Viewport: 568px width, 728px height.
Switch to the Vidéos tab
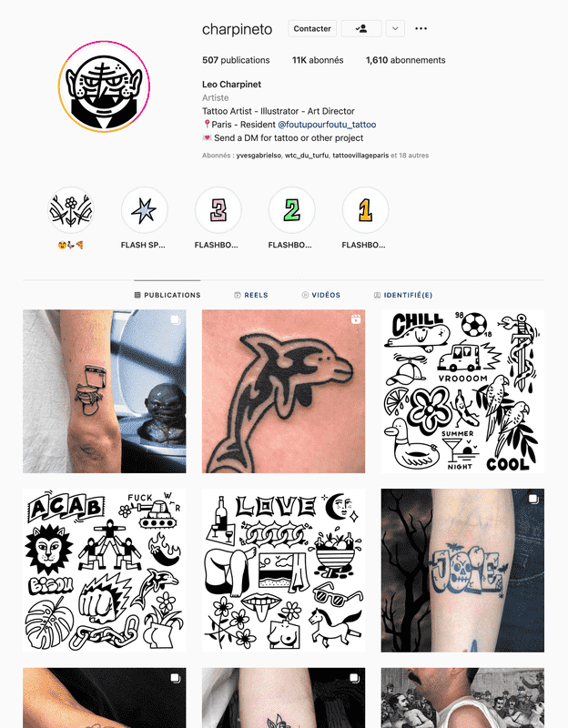click(x=321, y=295)
